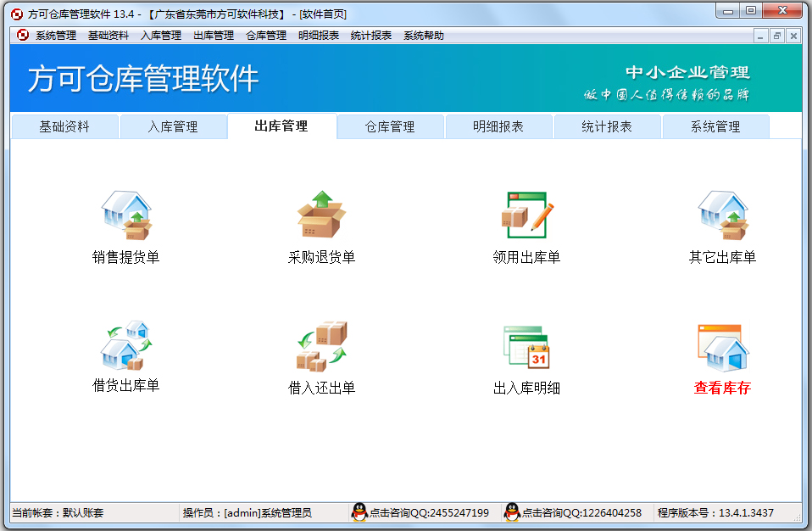Click the 领用出库单 icon
This screenshot has height=531, width=812.
coord(526,215)
